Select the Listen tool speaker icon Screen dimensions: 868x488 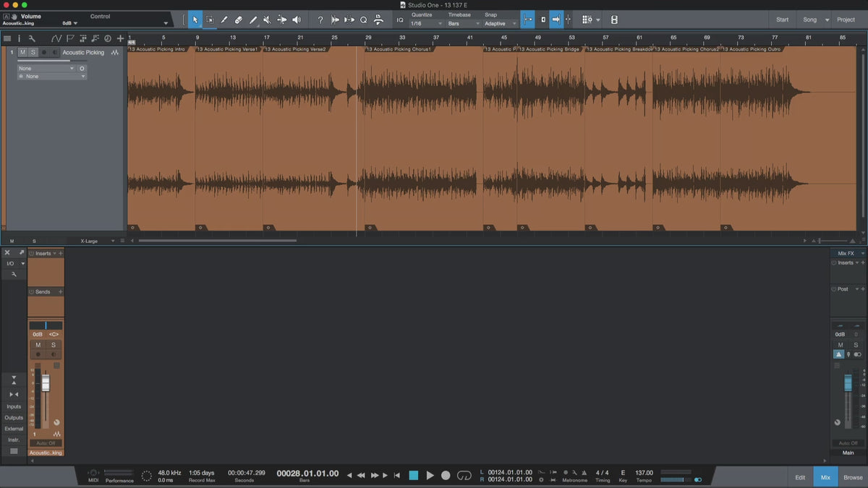tap(297, 20)
